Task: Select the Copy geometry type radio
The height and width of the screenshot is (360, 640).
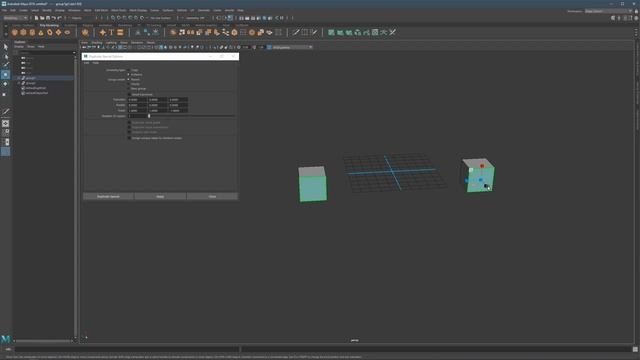Action: click(129, 70)
